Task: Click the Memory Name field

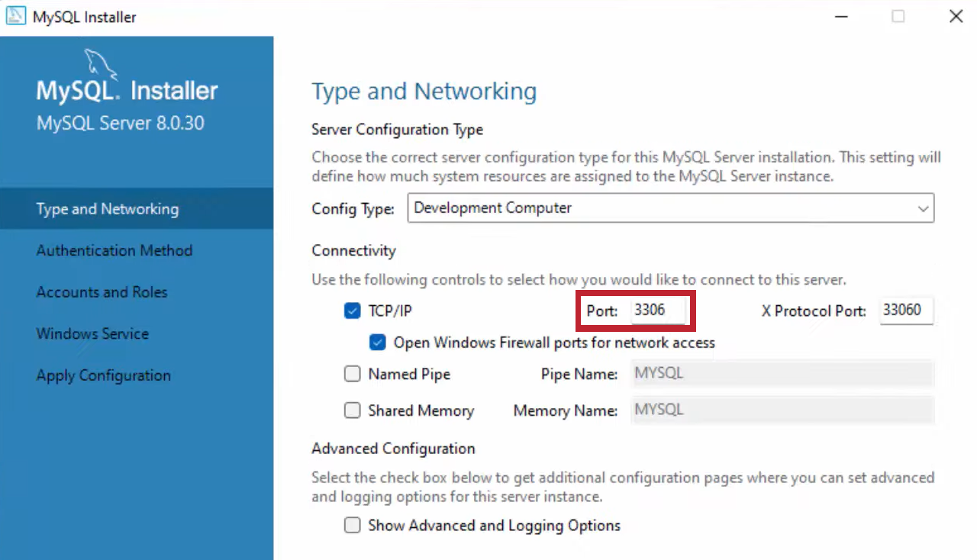Action: (x=782, y=410)
